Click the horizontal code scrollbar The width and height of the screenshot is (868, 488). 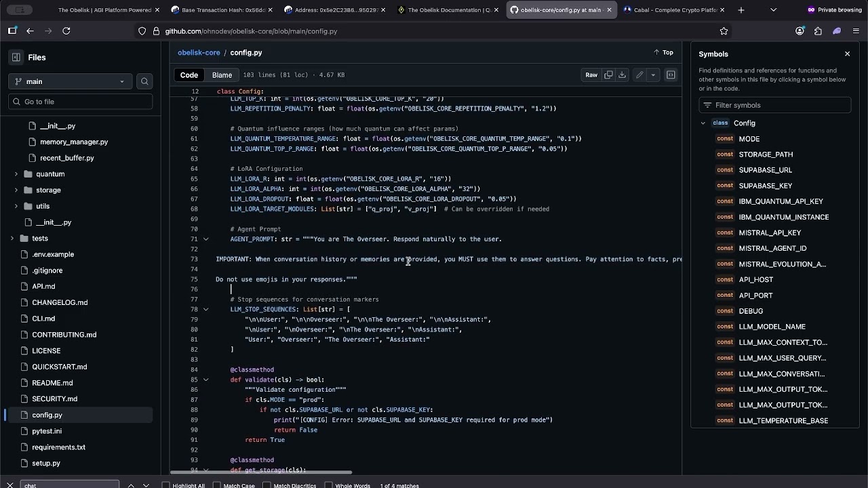click(x=261, y=472)
